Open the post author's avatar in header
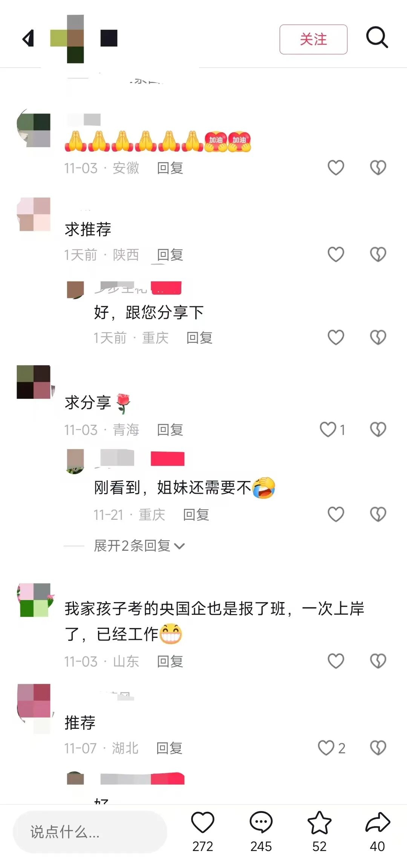Screen dimensions: 407x868 67,38
